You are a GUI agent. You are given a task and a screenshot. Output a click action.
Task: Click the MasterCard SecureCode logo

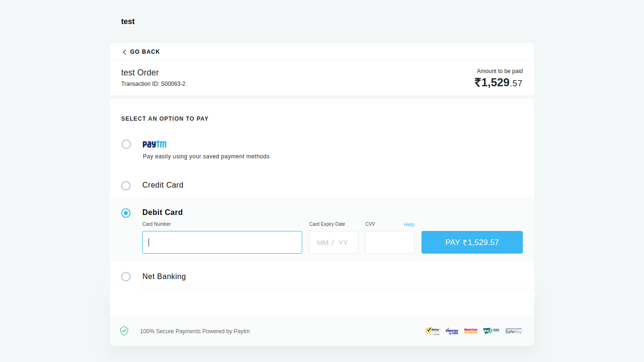(471, 331)
